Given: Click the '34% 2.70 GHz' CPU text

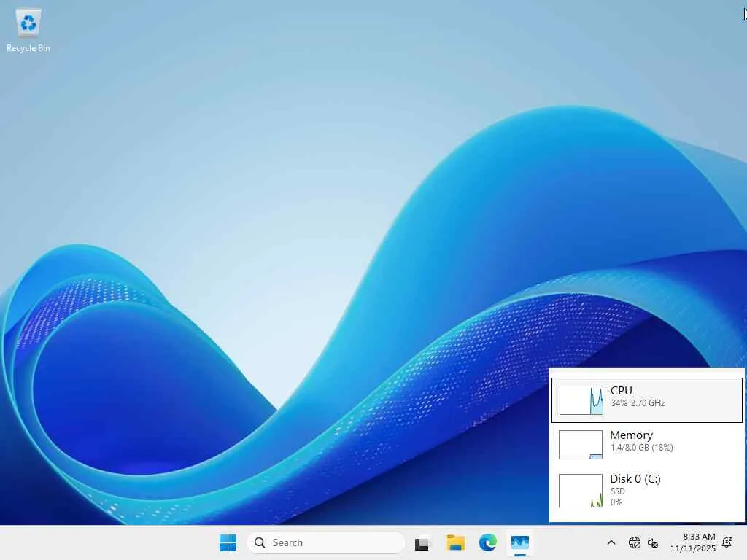Looking at the screenshot, I should click(x=638, y=403).
